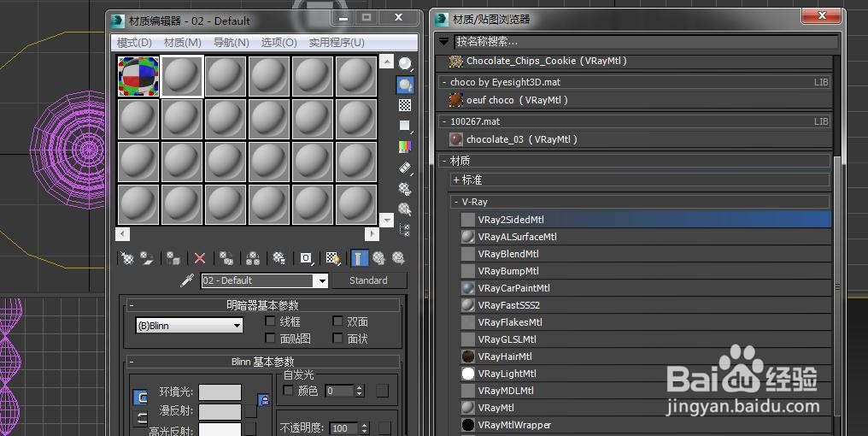Click the Video Color Check icon
868x436 pixels.
click(x=405, y=147)
